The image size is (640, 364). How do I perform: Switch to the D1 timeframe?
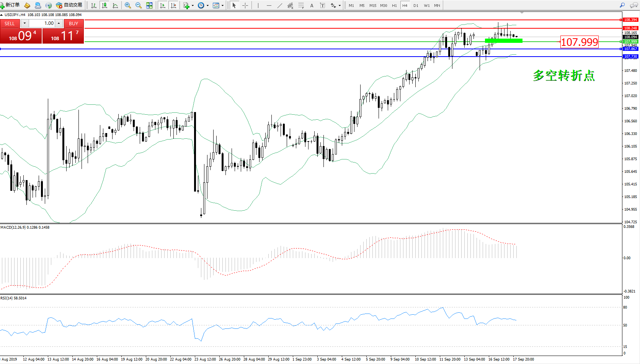pyautogui.click(x=416, y=5)
